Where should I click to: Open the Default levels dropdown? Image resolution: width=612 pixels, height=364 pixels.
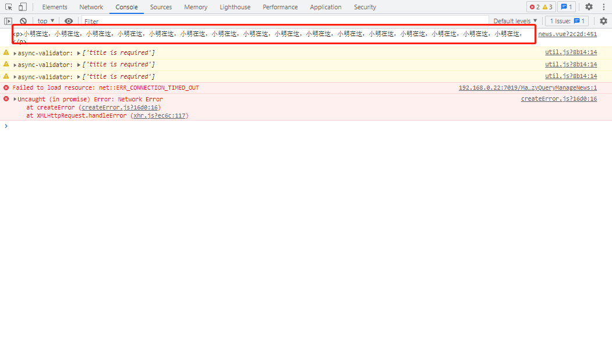click(x=515, y=21)
